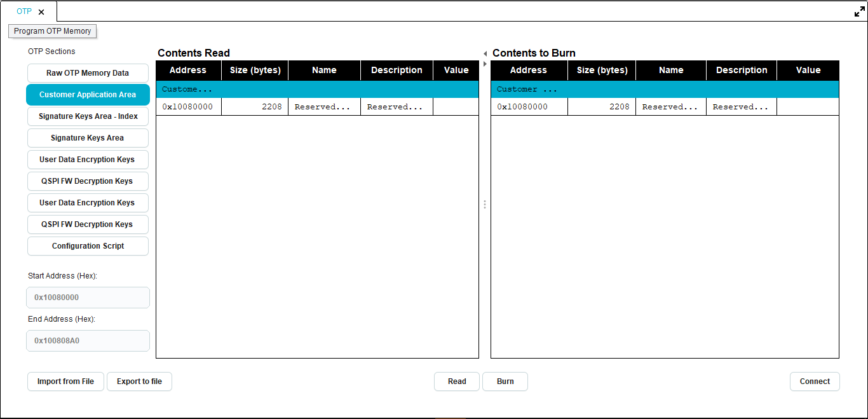Select the 'Customer ...' group row in Contents to Burn

pyautogui.click(x=665, y=90)
